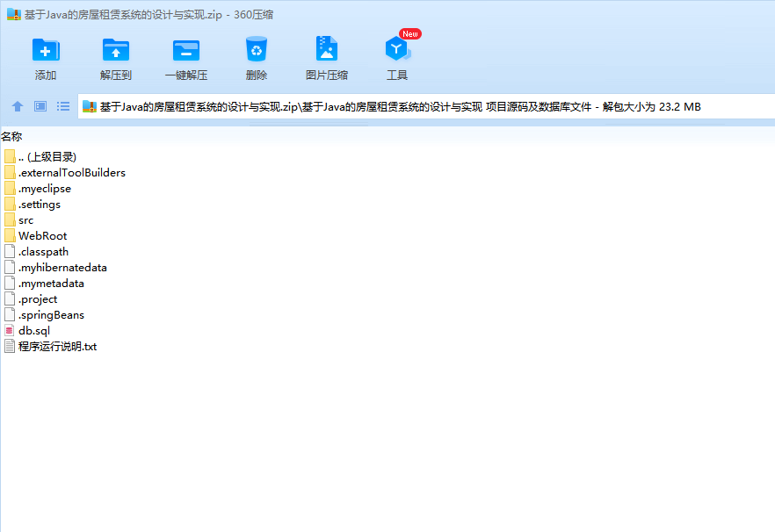Image resolution: width=775 pixels, height=532 pixels.
Task: Select the .classpath file name
Action: tap(44, 251)
